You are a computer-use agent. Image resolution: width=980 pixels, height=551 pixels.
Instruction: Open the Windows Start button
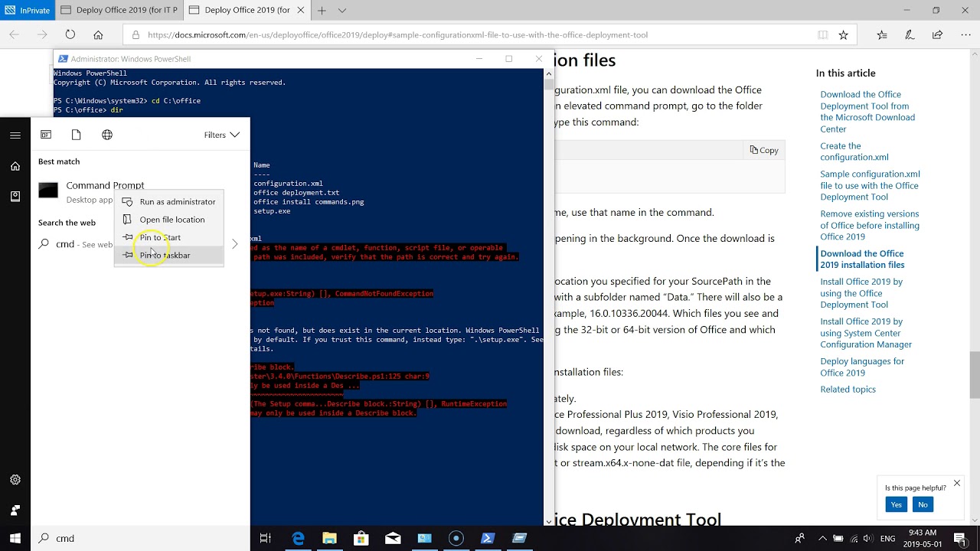[15, 538]
